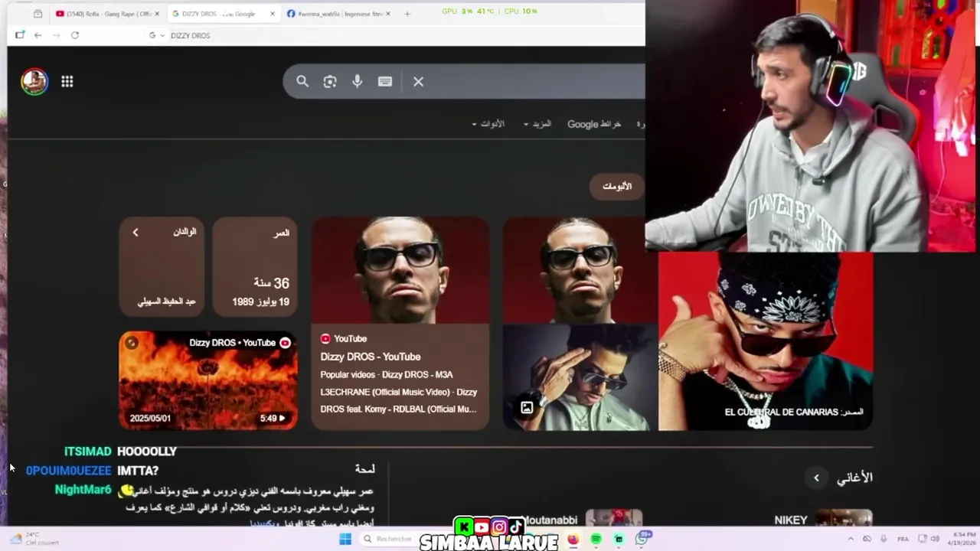Open the الوالدان parents card

(162, 266)
